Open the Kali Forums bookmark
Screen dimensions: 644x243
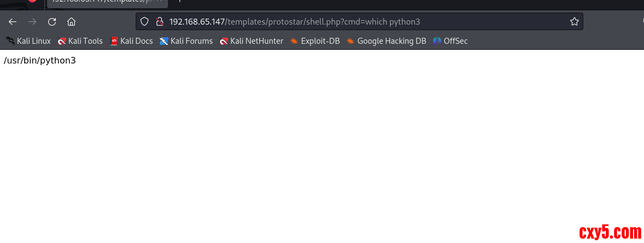click(186, 41)
